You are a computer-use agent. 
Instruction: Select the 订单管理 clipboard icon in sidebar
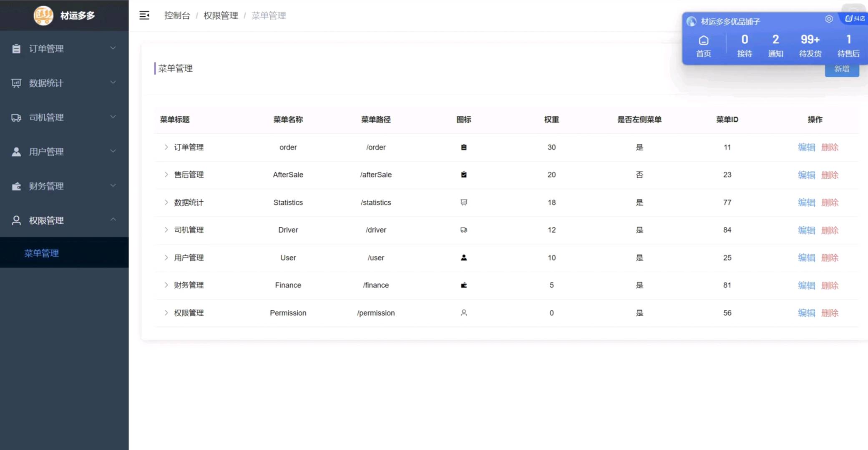point(16,48)
